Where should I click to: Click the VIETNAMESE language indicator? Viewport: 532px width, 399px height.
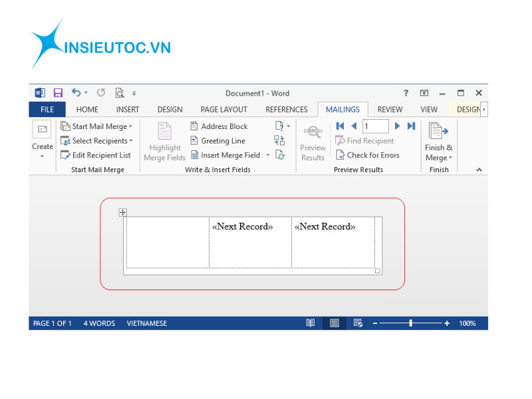pos(146,323)
